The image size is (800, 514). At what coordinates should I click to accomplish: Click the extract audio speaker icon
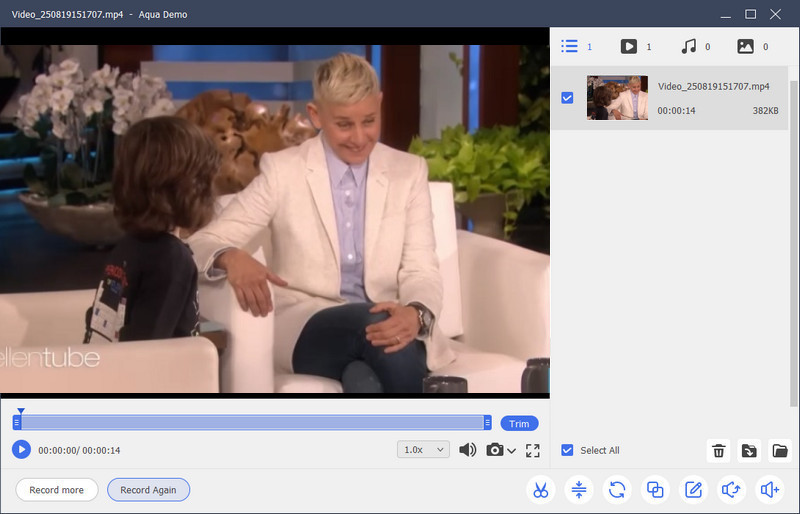pos(730,490)
